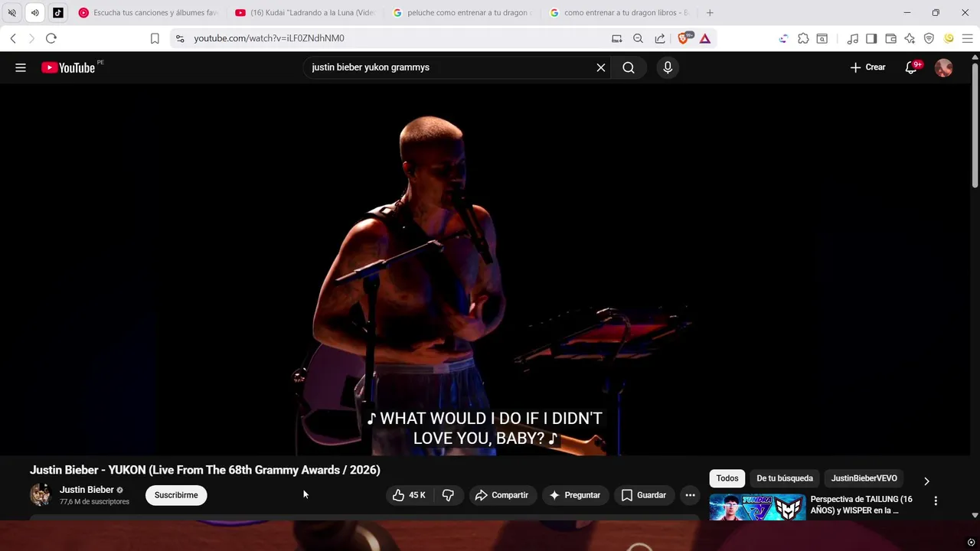This screenshot has width=980, height=551.
Task: Open the Perspectiva de TAILUNG video title
Action: click(x=861, y=505)
